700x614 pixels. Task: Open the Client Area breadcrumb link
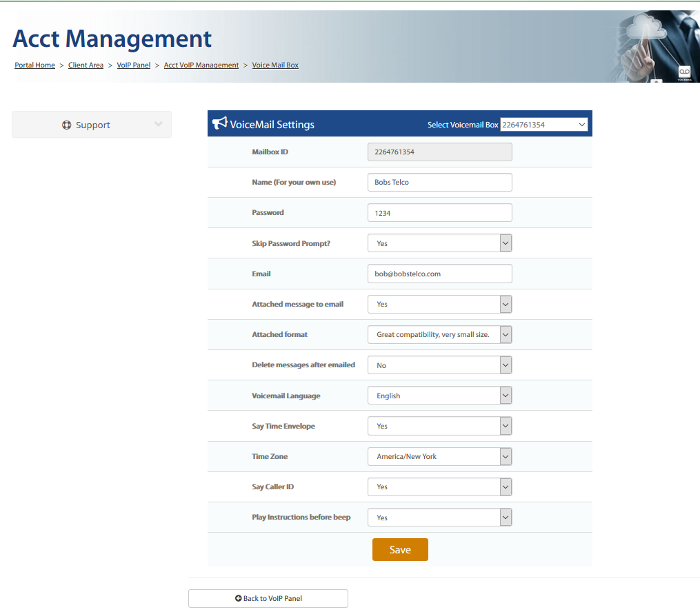(x=86, y=65)
